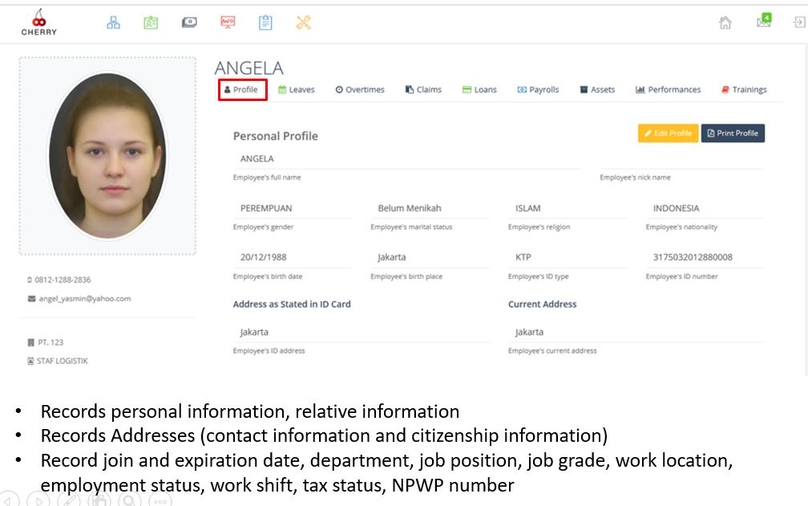The width and height of the screenshot is (812, 506).
Task: Go to the Trainings tab
Action: 743,90
